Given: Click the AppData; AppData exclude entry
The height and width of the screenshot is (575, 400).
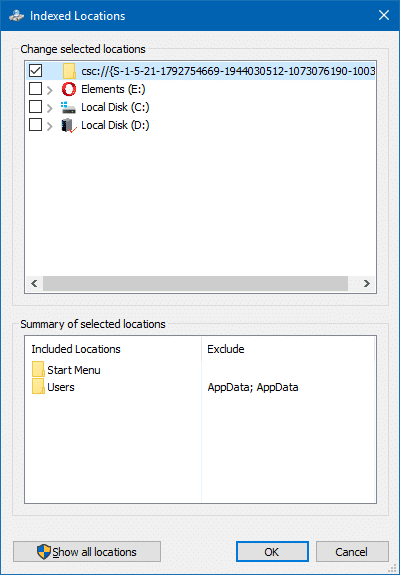Looking at the screenshot, I should click(253, 387).
